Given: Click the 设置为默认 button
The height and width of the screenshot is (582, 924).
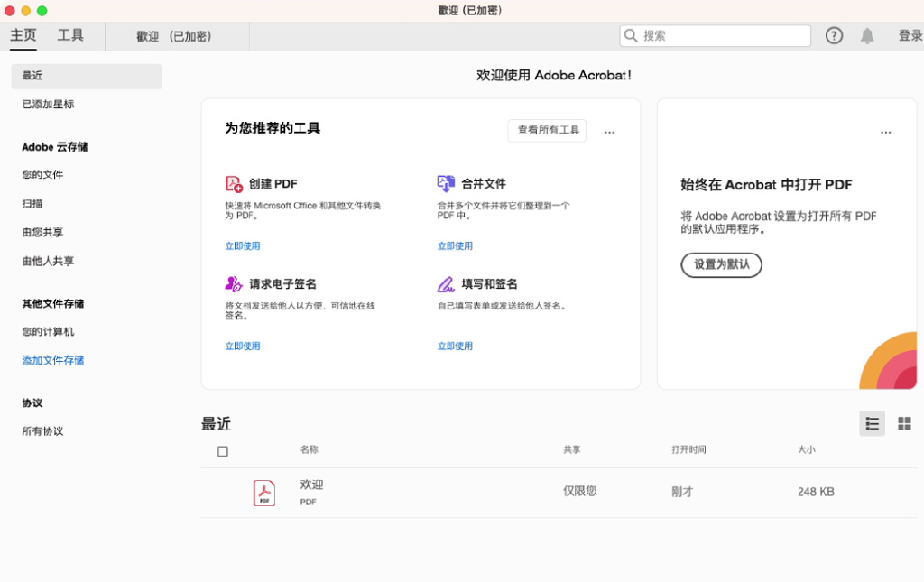Looking at the screenshot, I should tap(721, 264).
